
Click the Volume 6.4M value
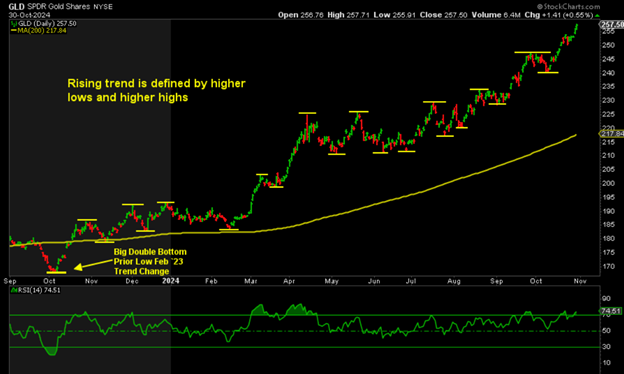coord(496,15)
